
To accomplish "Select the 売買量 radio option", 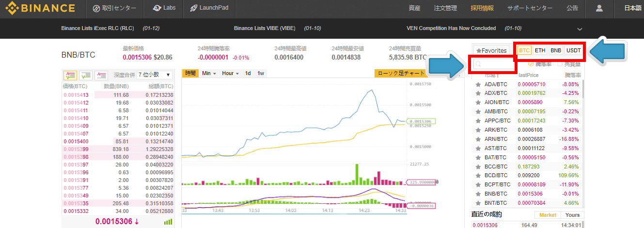I will (x=560, y=64).
